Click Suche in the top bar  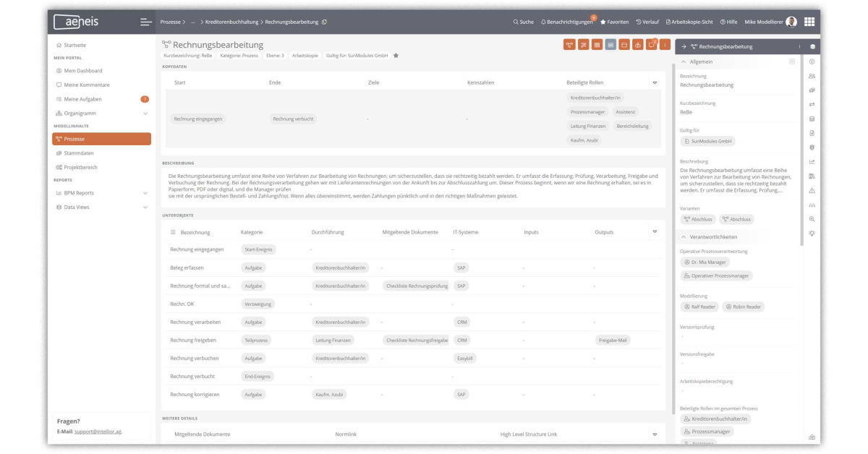coord(523,22)
